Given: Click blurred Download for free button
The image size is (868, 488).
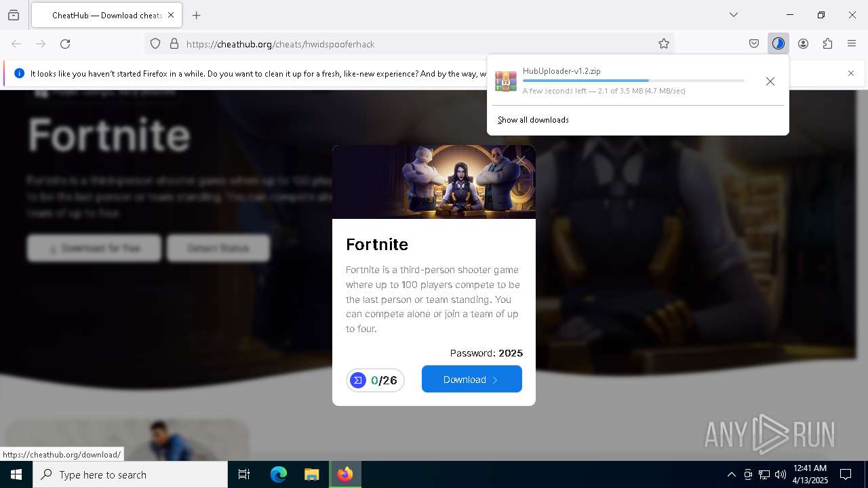Looking at the screenshot, I should tap(94, 248).
